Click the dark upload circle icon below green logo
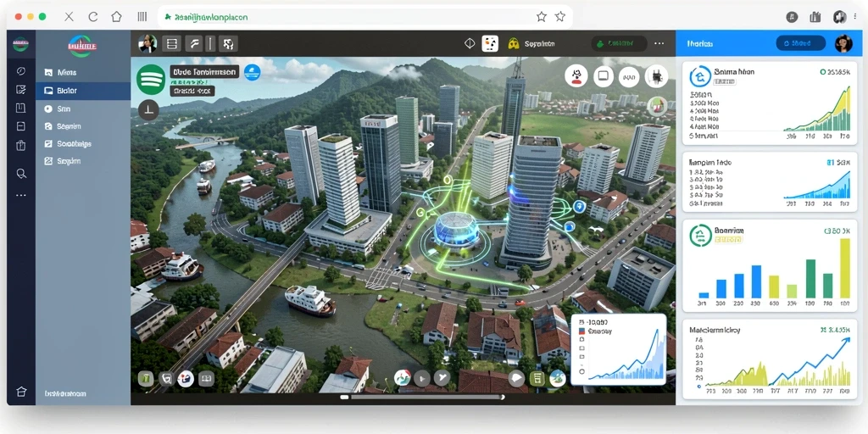This screenshot has width=868, height=434. [x=148, y=110]
